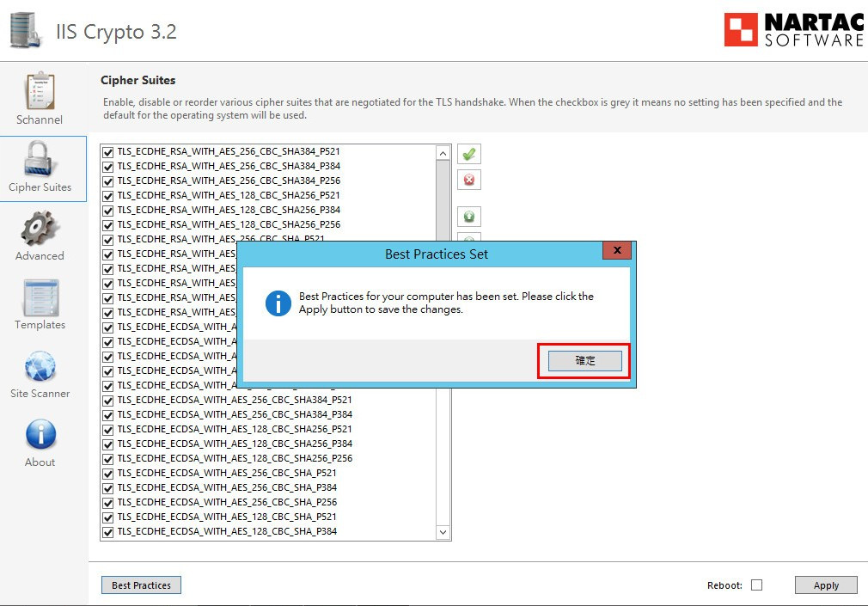Open the About info section
The image size is (868, 606).
coord(40,444)
